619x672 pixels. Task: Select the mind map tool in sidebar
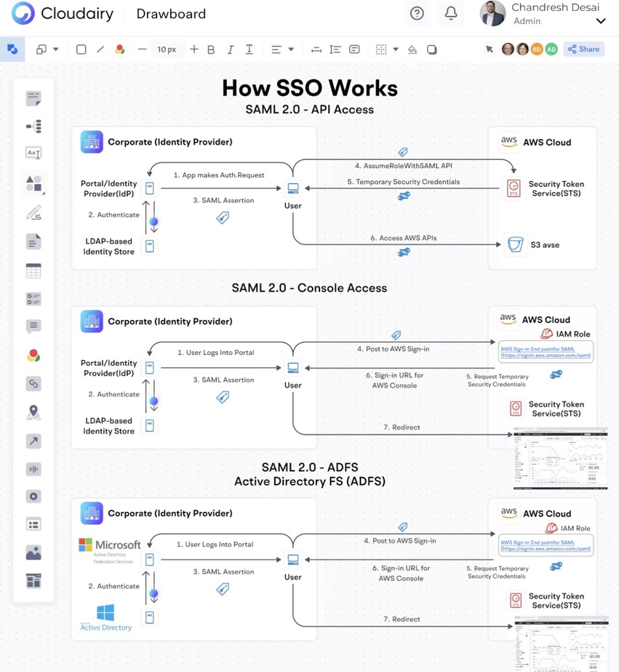33,126
